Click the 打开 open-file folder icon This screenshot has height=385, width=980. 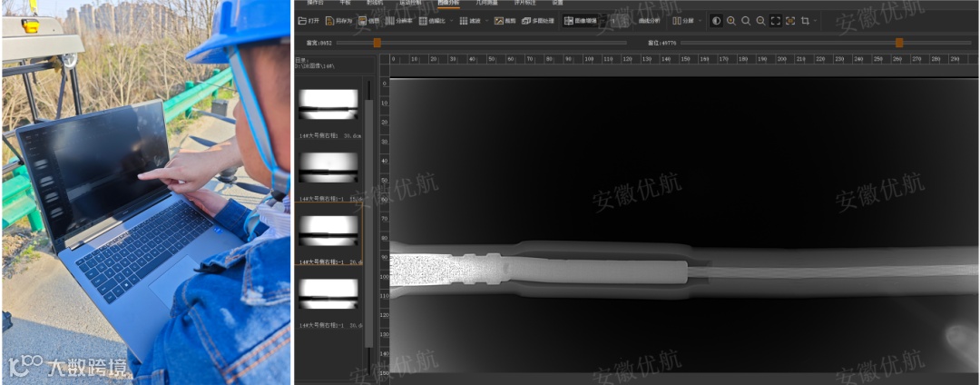click(x=302, y=21)
